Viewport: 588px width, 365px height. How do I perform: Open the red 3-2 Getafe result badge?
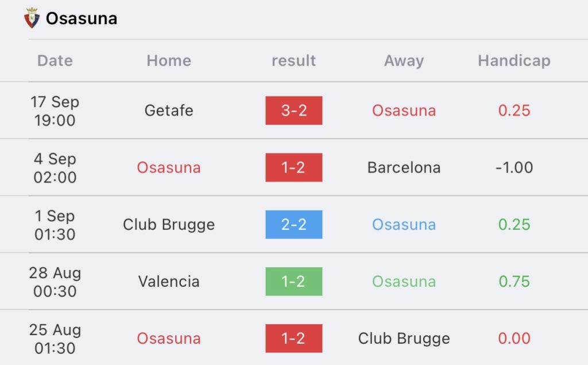tap(294, 110)
